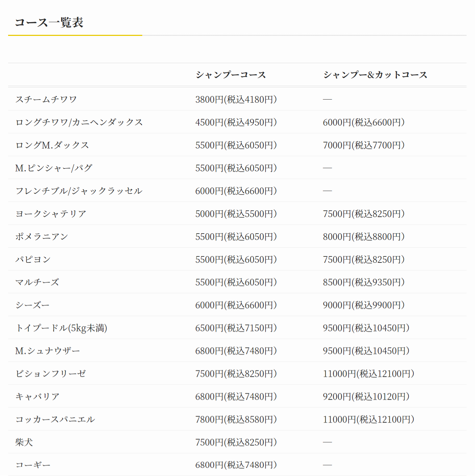The width and height of the screenshot is (475, 476).
Task: Select the コッカースパニエル row label
Action: 55,419
